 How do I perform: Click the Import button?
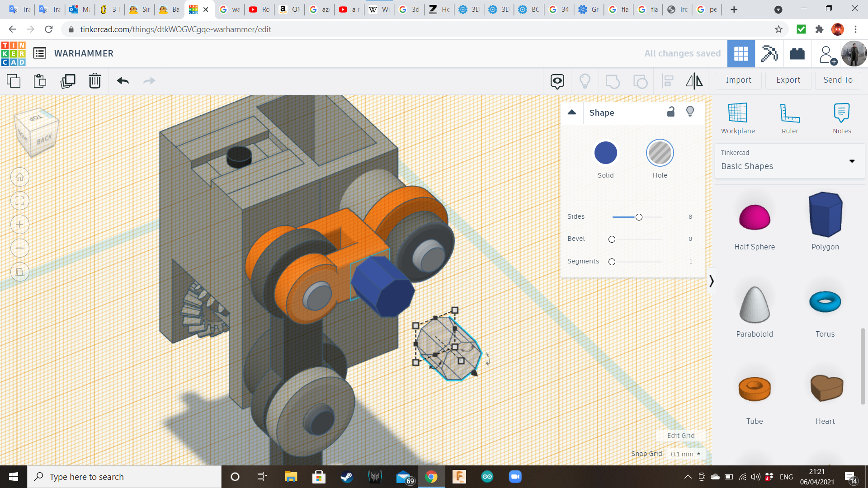(x=738, y=80)
